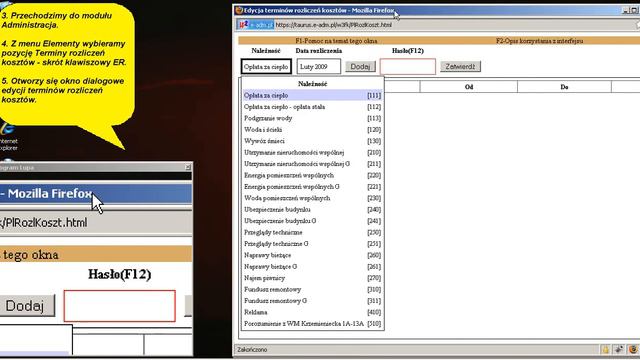Select Najem piwnicy [270]
This screenshot has height=360, width=640.
313,278
